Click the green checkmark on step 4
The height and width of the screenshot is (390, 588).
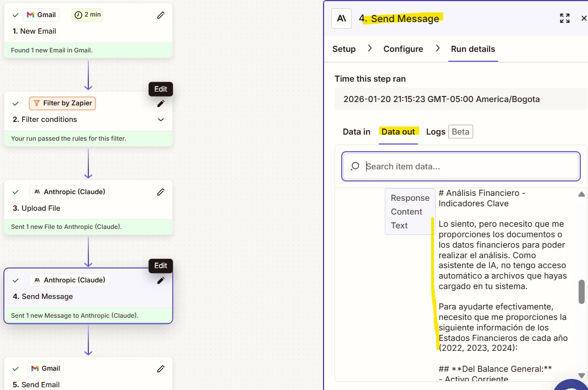pos(15,280)
